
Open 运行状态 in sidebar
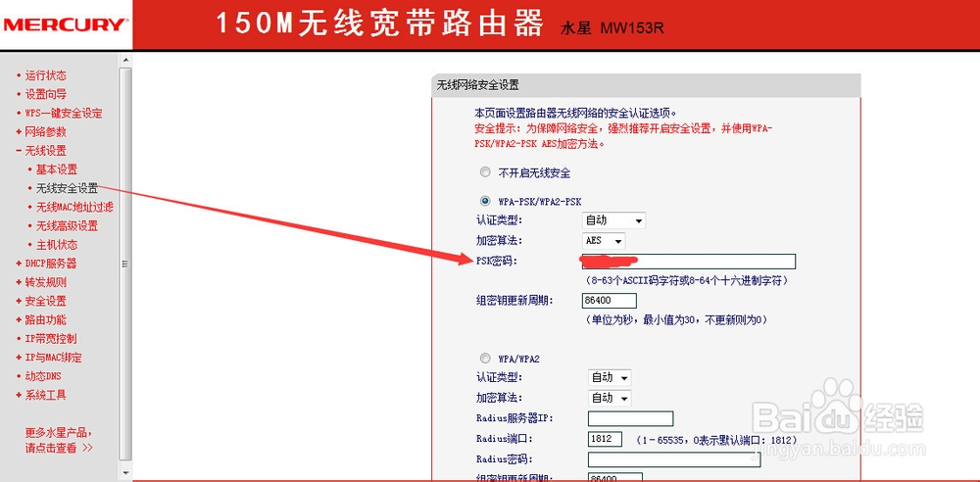(x=45, y=75)
